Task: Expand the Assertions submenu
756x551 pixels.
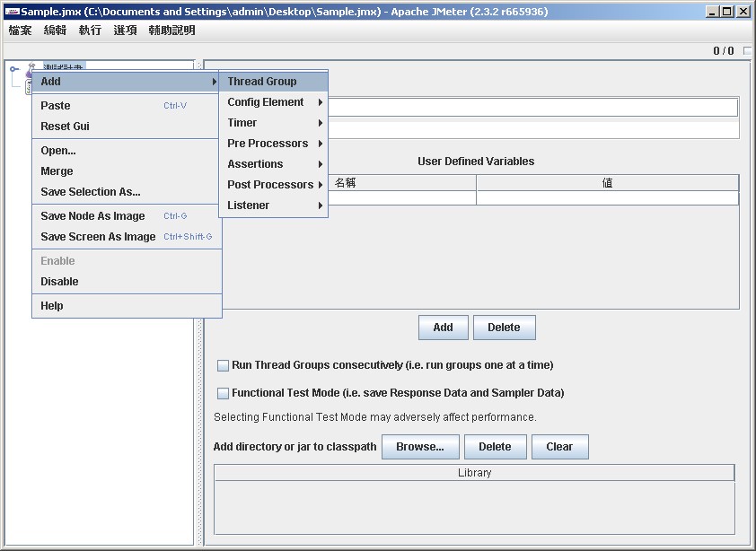Action: (273, 164)
